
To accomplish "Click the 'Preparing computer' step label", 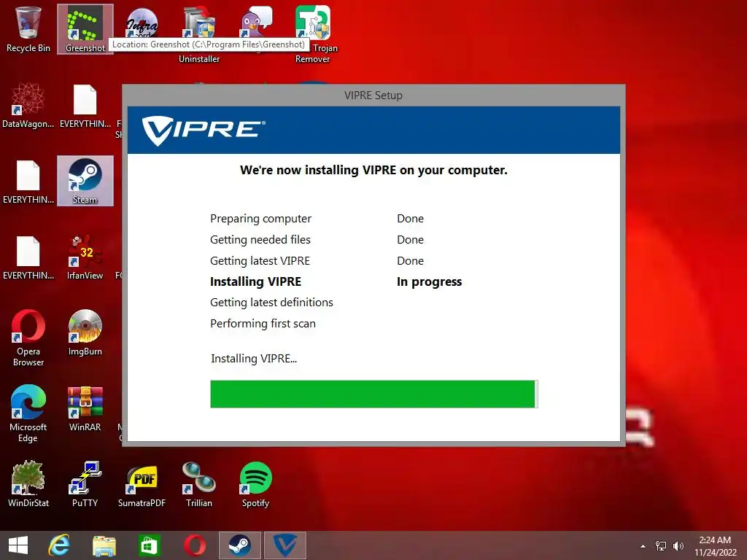I will point(260,219).
